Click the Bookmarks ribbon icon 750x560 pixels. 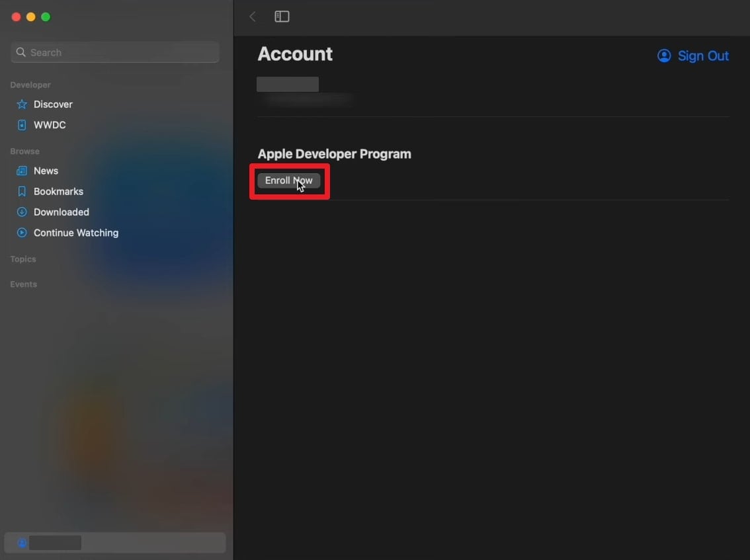(22, 191)
